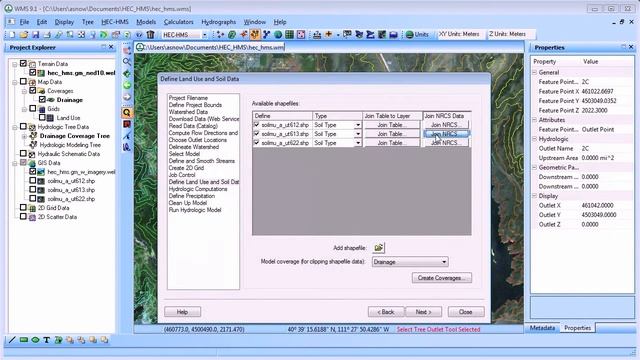
Task: Click the white right-arrow next view icon
Action: tap(127, 97)
